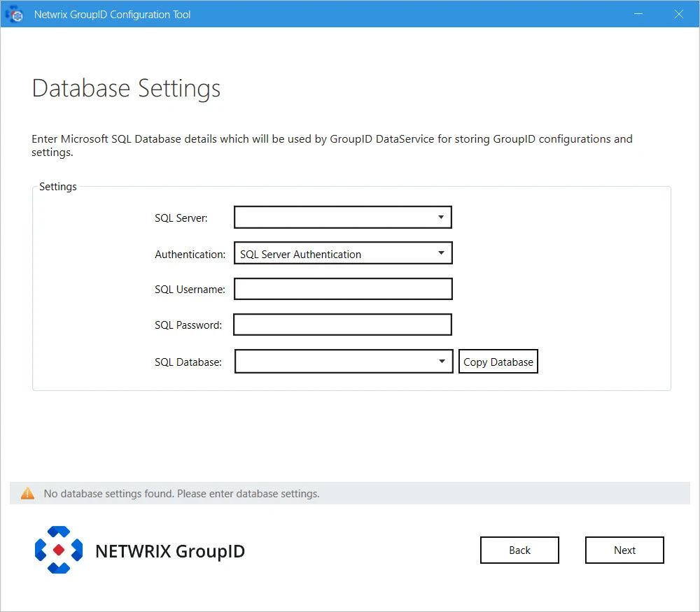Click the 'Netwrix GroupID Configuration Tool' window title
This screenshot has height=612, width=700.
point(113,15)
